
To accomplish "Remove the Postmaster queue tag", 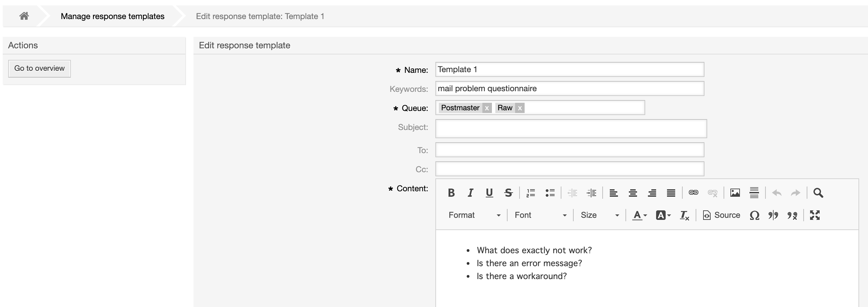I will point(487,108).
